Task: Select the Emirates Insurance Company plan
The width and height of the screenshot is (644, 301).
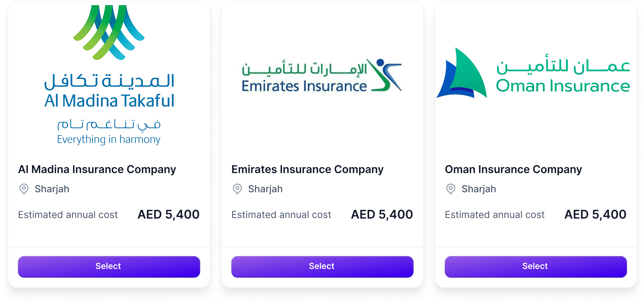Action: (x=322, y=266)
